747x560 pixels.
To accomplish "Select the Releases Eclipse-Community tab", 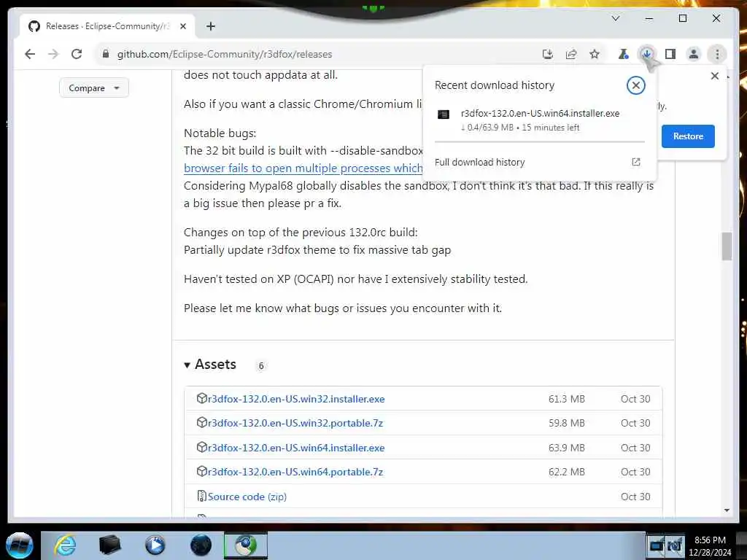I will coord(107,26).
